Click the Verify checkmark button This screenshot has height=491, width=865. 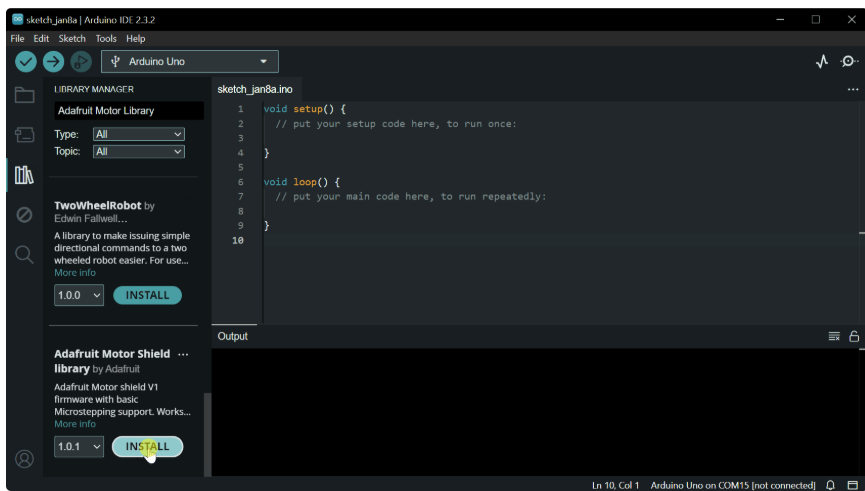(x=25, y=61)
